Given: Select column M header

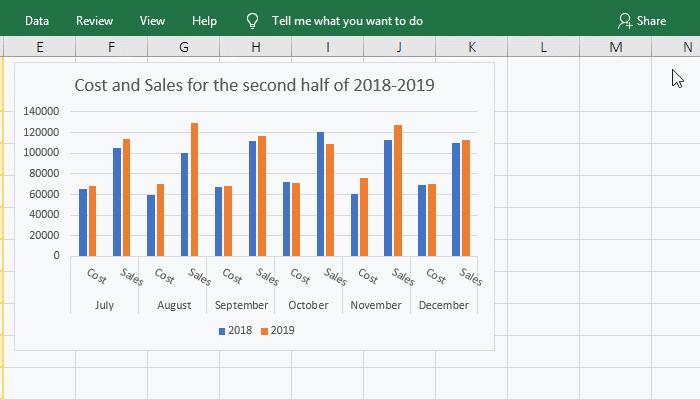Looking at the screenshot, I should click(x=615, y=47).
